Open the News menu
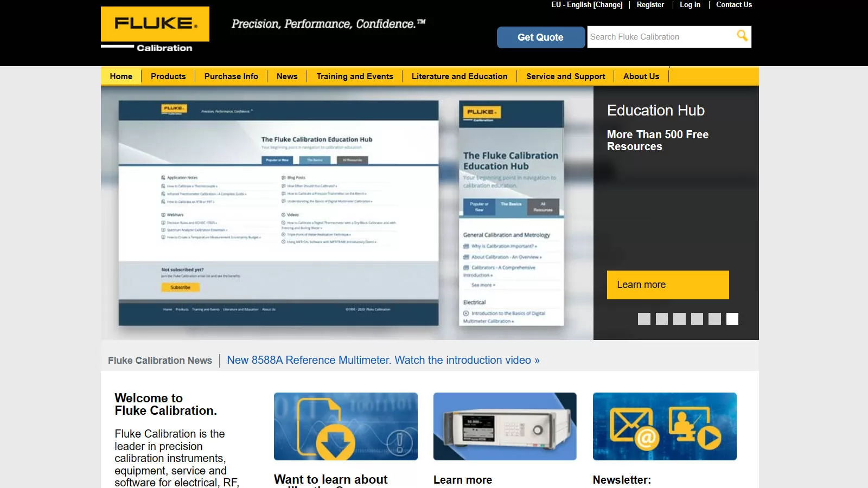 pos(287,76)
